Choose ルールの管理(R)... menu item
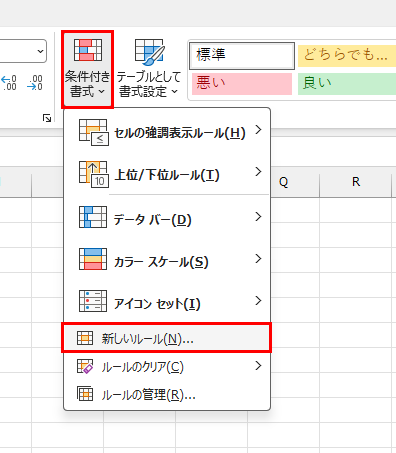 tap(167, 395)
